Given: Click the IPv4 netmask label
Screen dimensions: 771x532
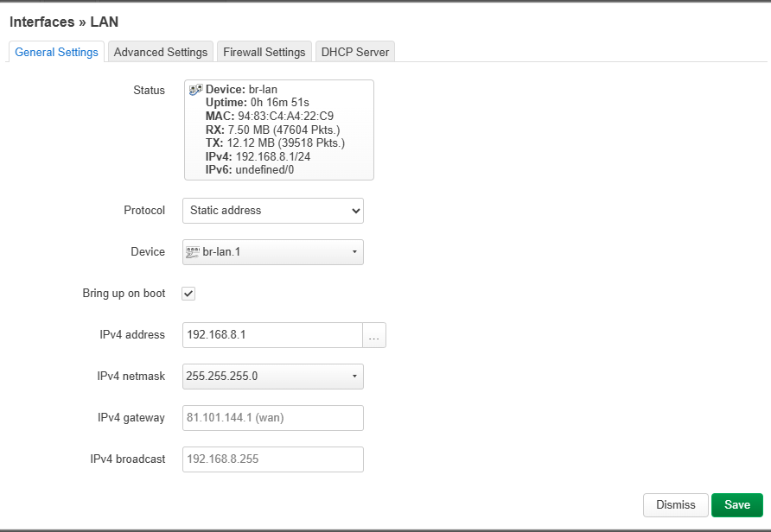Looking at the screenshot, I should coord(131,377).
